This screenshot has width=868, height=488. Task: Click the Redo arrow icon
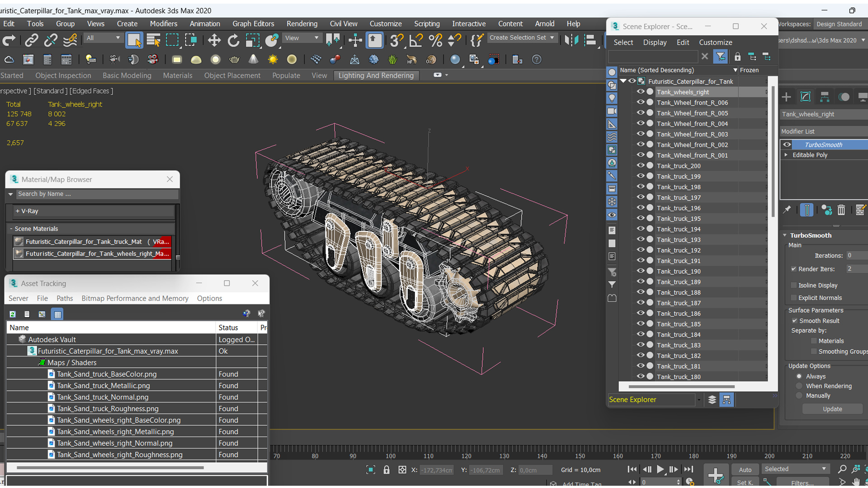click(x=9, y=40)
